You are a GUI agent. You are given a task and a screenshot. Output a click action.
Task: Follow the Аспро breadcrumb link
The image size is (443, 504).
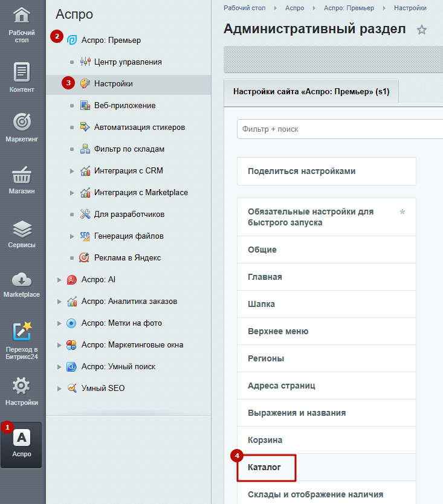[x=294, y=8]
